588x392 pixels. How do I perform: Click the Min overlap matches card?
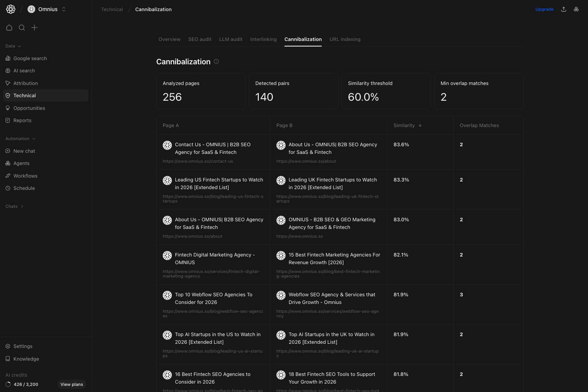pos(479,91)
